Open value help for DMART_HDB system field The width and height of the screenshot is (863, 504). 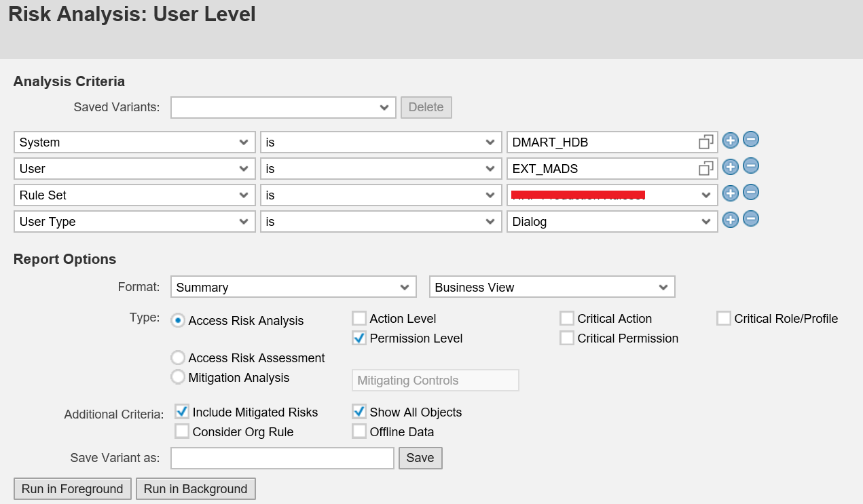(706, 142)
